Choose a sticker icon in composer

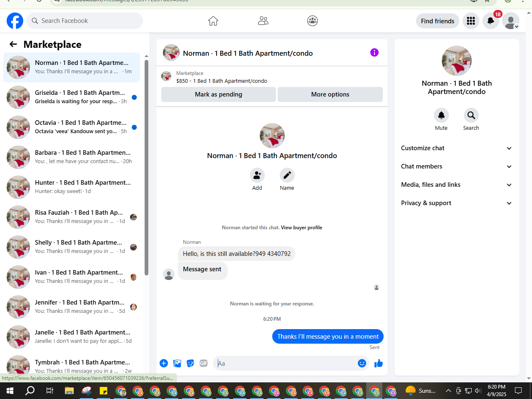pyautogui.click(x=190, y=363)
